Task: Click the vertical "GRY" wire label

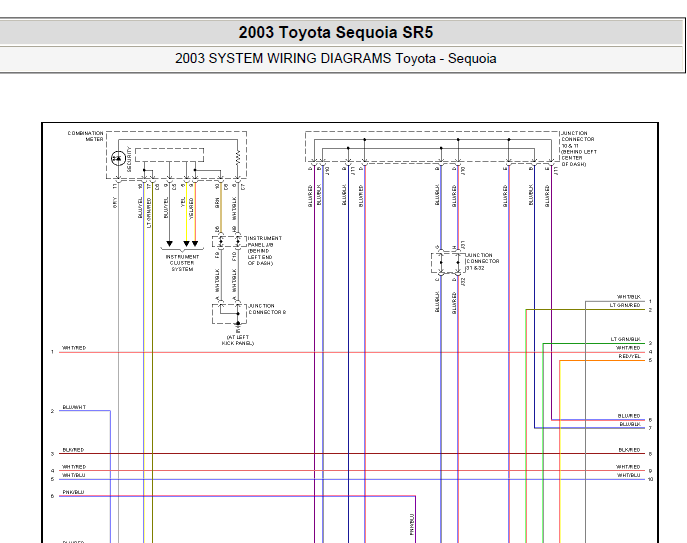Action: tap(115, 202)
